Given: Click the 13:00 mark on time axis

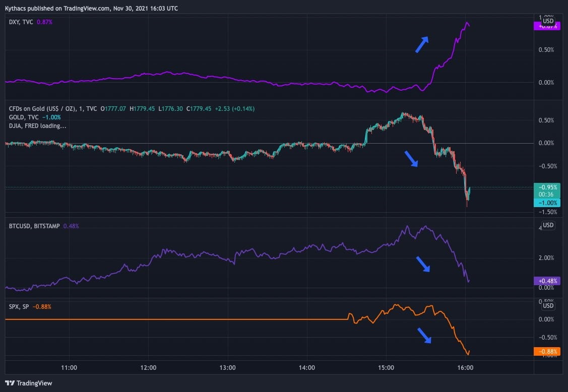Looking at the screenshot, I should click(228, 368).
